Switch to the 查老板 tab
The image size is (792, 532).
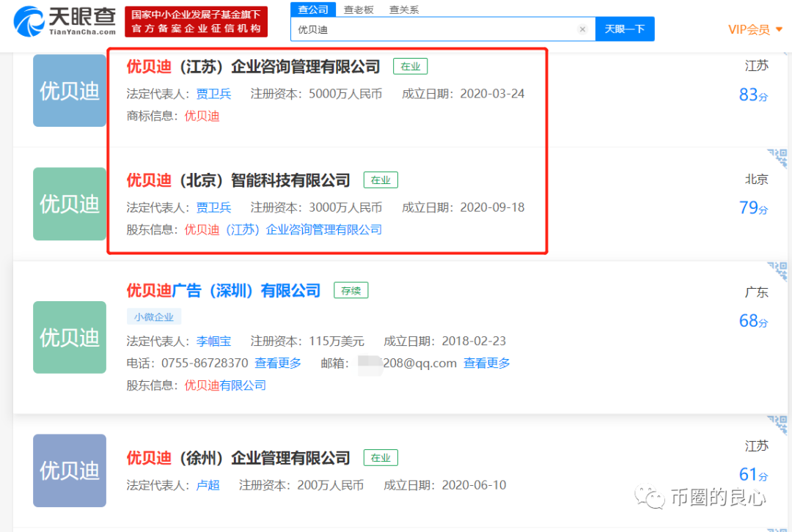tap(359, 10)
